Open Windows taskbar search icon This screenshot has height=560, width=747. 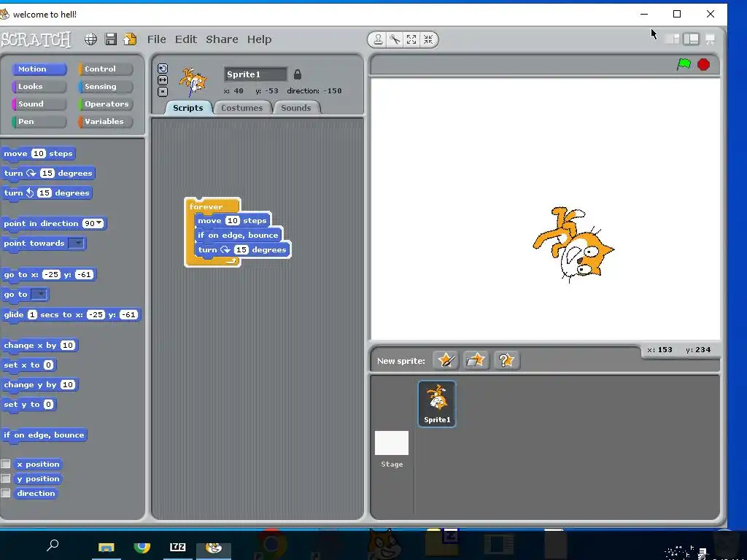point(53,545)
